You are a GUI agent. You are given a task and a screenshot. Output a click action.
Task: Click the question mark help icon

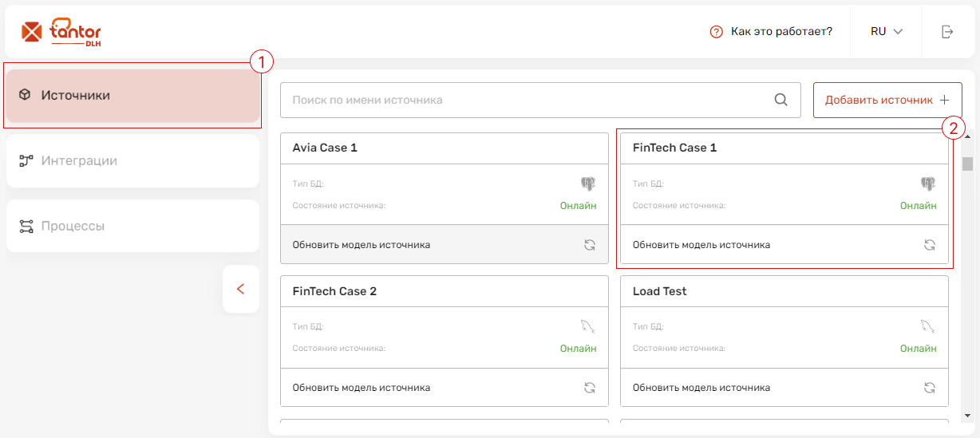tap(716, 32)
